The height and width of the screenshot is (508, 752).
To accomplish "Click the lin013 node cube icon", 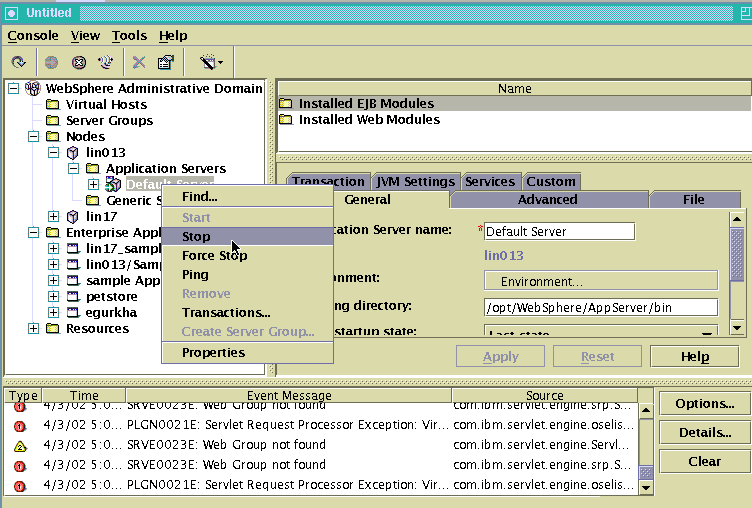I will click(x=72, y=153).
